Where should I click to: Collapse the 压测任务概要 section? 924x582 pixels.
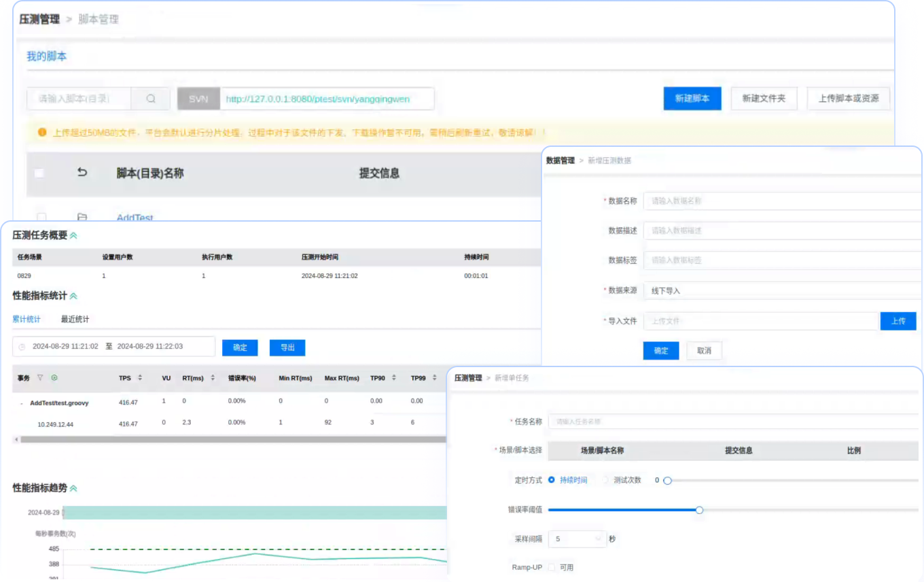pyautogui.click(x=73, y=236)
